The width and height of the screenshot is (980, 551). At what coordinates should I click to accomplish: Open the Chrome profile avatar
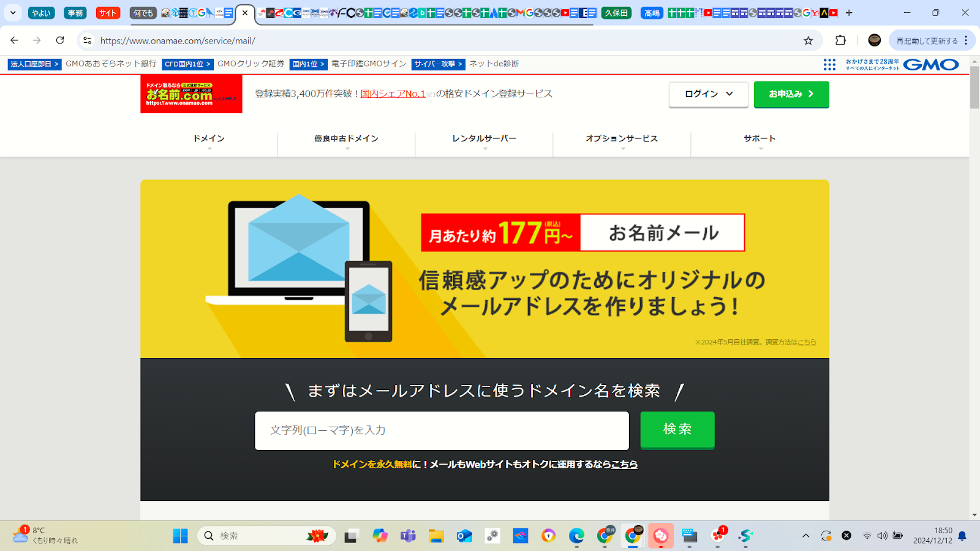(x=875, y=40)
